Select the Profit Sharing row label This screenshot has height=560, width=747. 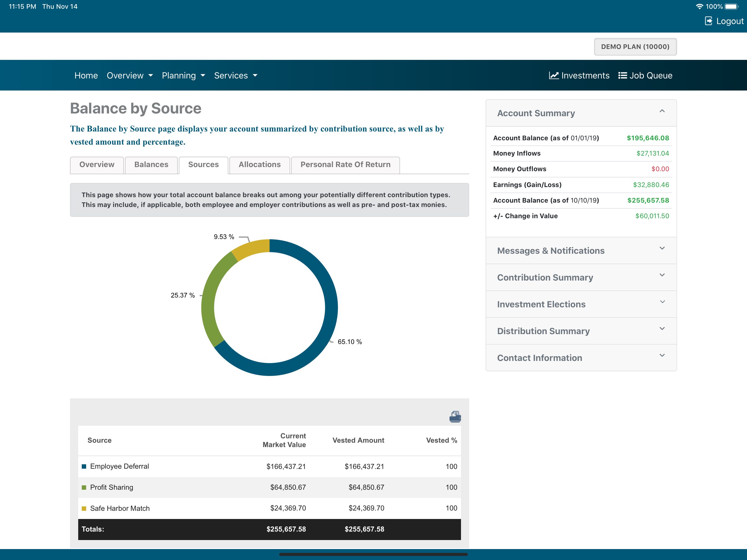click(x=112, y=487)
